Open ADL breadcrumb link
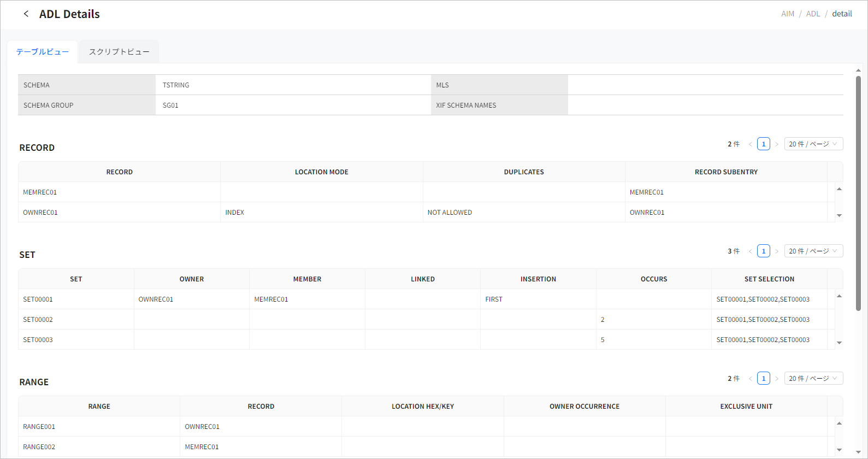Image resolution: width=868 pixels, height=459 pixels. pos(813,14)
